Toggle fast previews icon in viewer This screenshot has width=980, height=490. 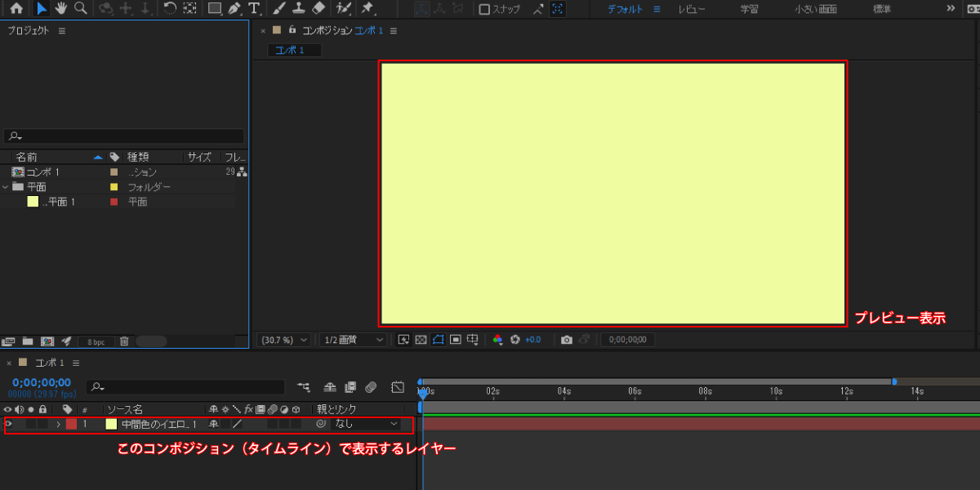403,340
